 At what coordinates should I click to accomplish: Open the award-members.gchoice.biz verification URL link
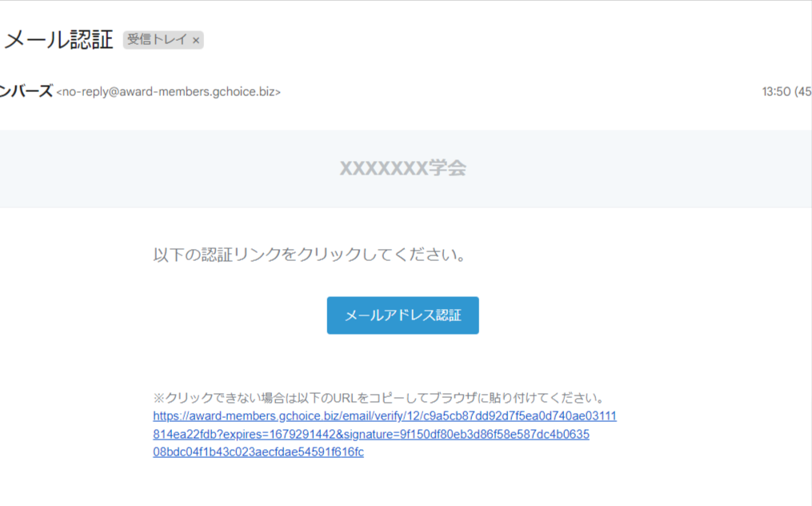click(384, 434)
